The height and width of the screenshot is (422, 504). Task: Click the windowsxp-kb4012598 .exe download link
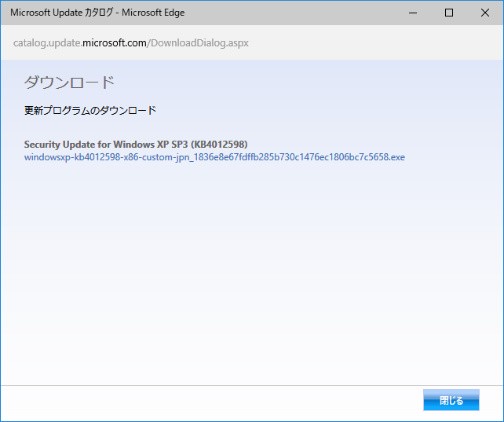214,157
